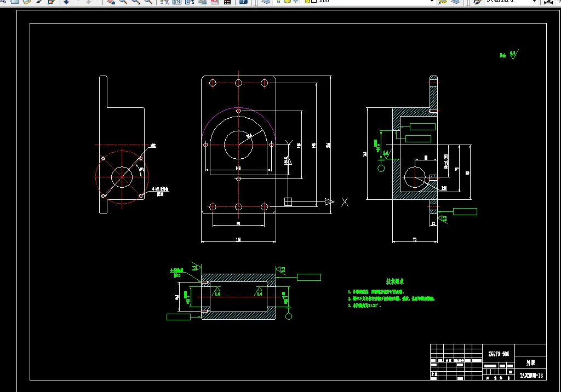Select the 70 width dimension in right view
Viewport: 561px width, 392px height.
[415, 240]
